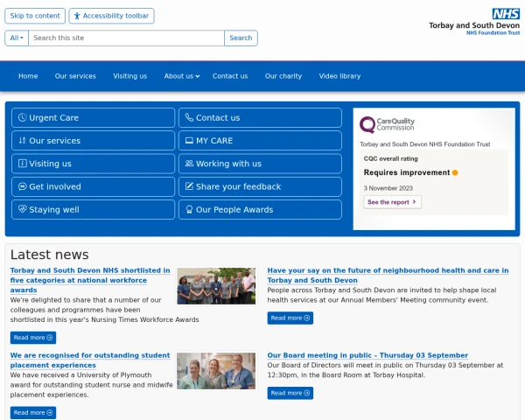Click the CQC overall rating label
The image size is (525, 420).
click(391, 158)
